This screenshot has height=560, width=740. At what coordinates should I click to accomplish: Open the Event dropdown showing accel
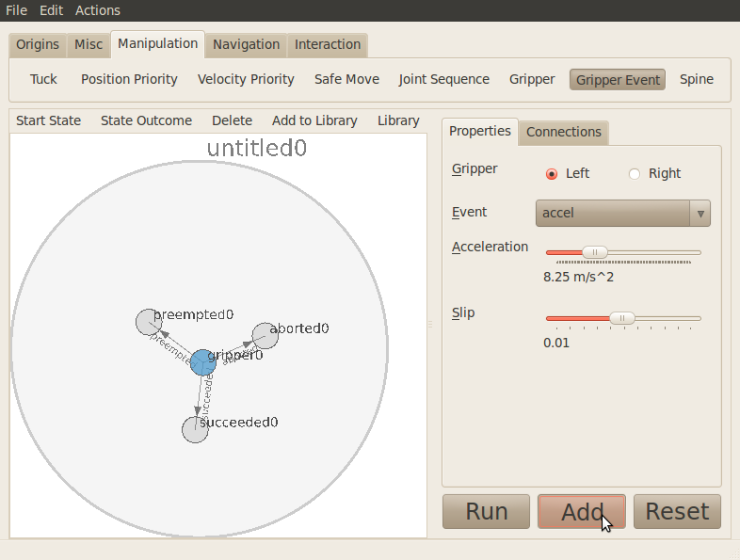click(622, 213)
